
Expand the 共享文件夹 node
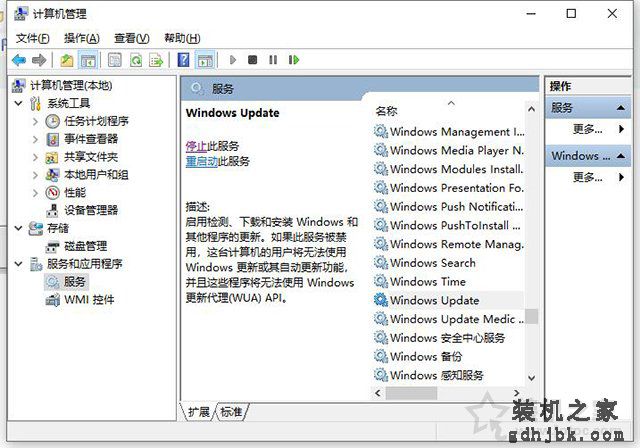tap(36, 157)
